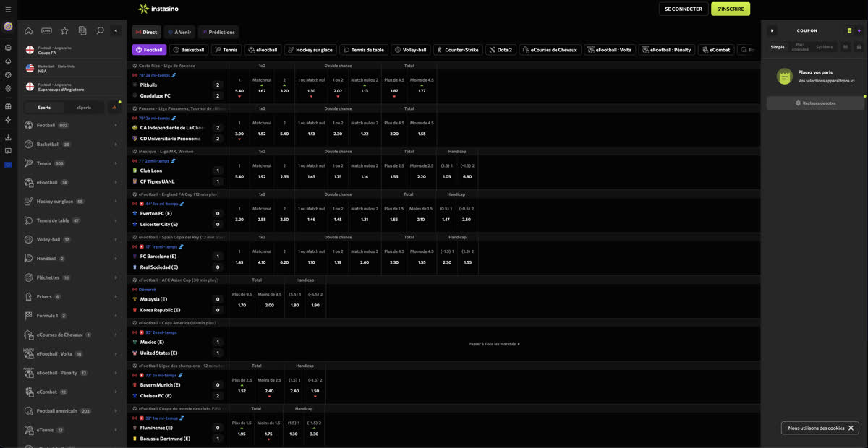This screenshot has height=448, width=868.
Task: Switch to the eSports toggle in the sidebar
Action: (84, 108)
